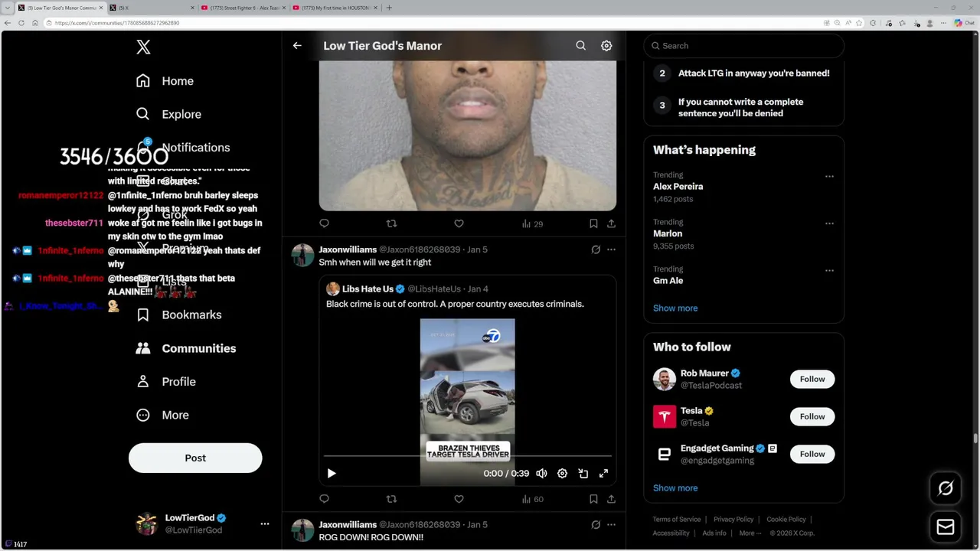Image resolution: width=980 pixels, height=551 pixels.
Task: Follow Rob Maurer
Action: pyautogui.click(x=812, y=379)
